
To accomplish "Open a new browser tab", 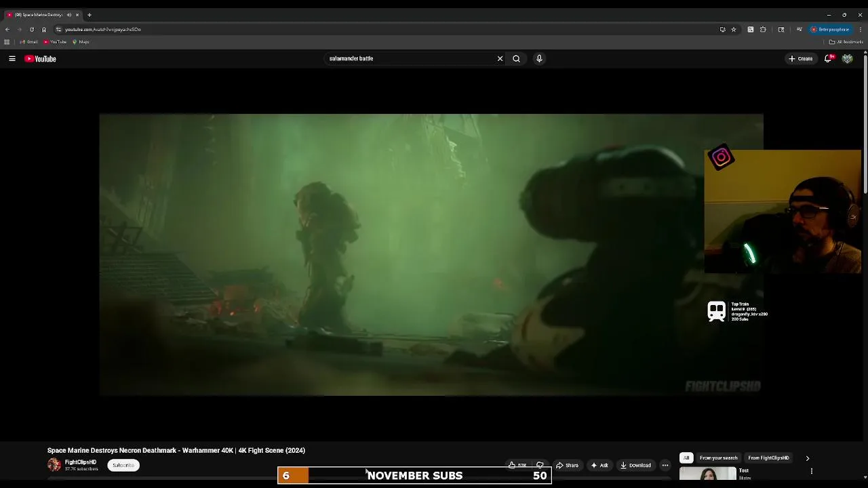I will point(89,15).
